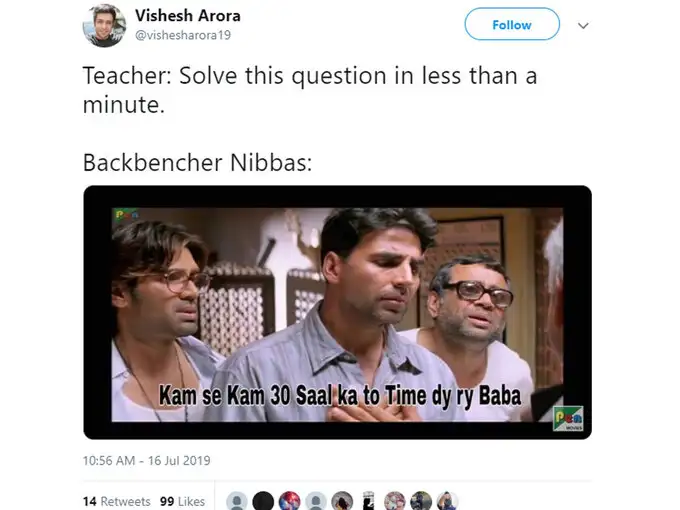
Task: Open the second default gray liker avatar
Action: coord(316,501)
